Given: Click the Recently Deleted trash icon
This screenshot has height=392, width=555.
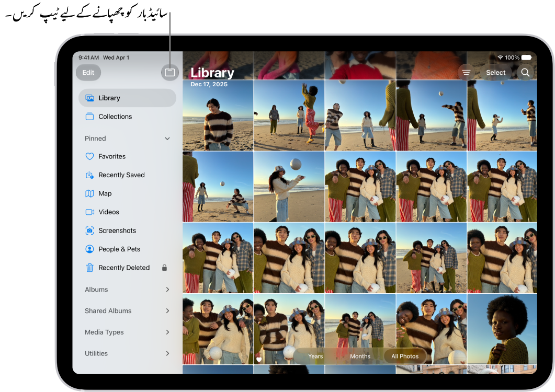Looking at the screenshot, I should coord(90,268).
